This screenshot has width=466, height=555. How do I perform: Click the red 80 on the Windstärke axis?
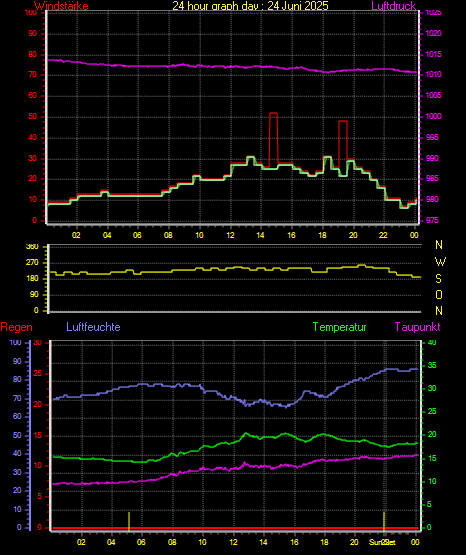(33, 54)
